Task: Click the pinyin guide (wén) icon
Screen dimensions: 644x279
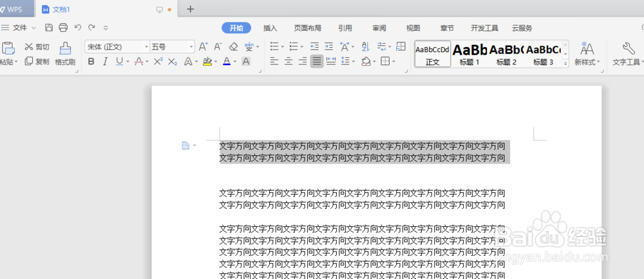Action: coord(249,46)
